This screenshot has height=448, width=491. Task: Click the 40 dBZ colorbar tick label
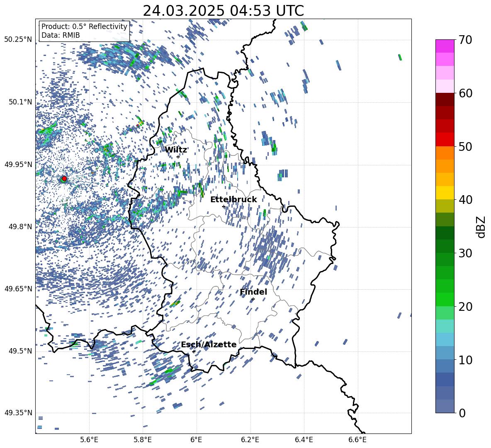(465, 200)
